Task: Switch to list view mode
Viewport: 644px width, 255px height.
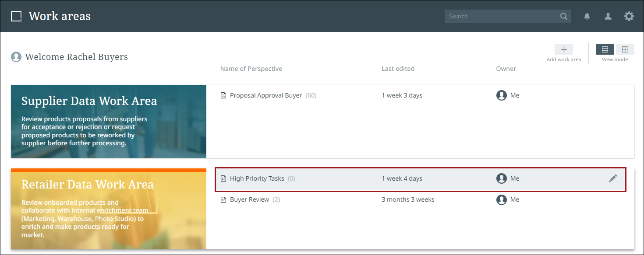Action: pyautogui.click(x=605, y=49)
